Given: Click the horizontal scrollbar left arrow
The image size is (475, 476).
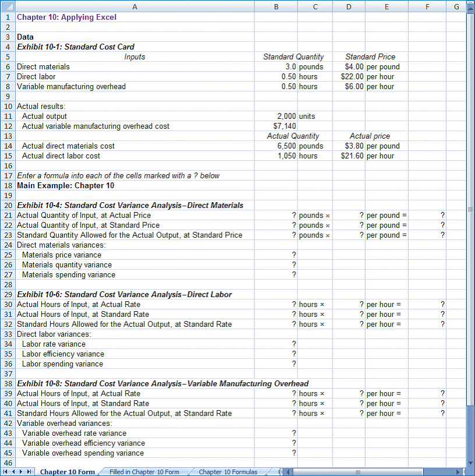Looking at the screenshot, I should click(x=288, y=471).
